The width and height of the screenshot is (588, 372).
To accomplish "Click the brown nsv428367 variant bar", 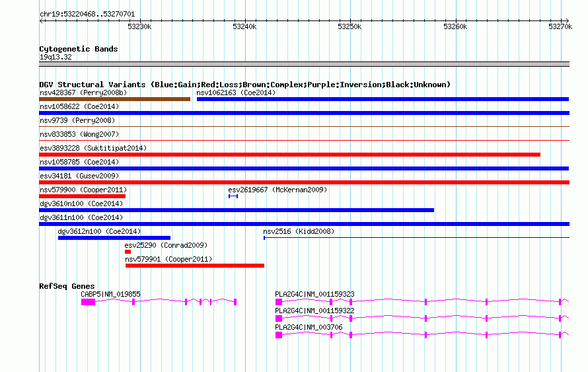I will 114,99.
